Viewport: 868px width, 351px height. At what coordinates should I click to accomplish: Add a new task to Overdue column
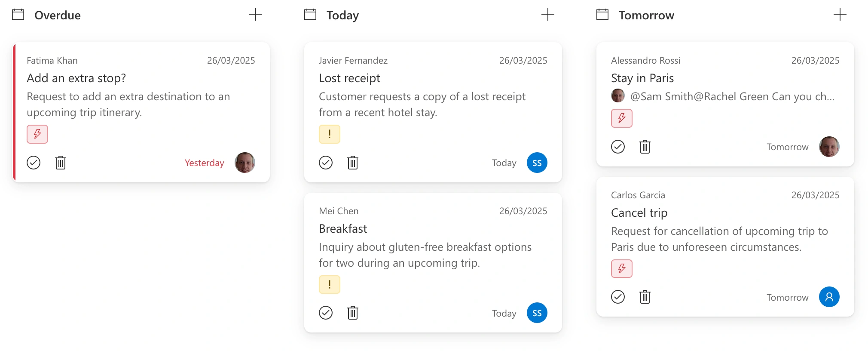[256, 15]
